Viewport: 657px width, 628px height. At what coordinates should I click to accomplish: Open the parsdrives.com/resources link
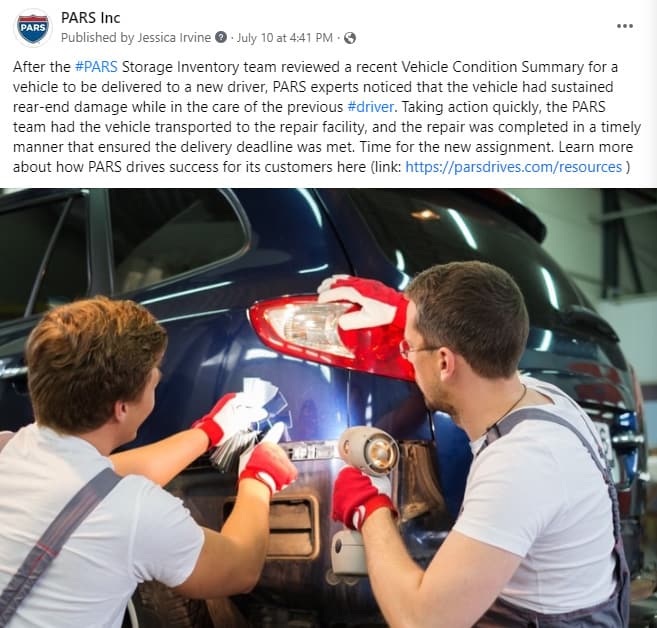click(513, 167)
